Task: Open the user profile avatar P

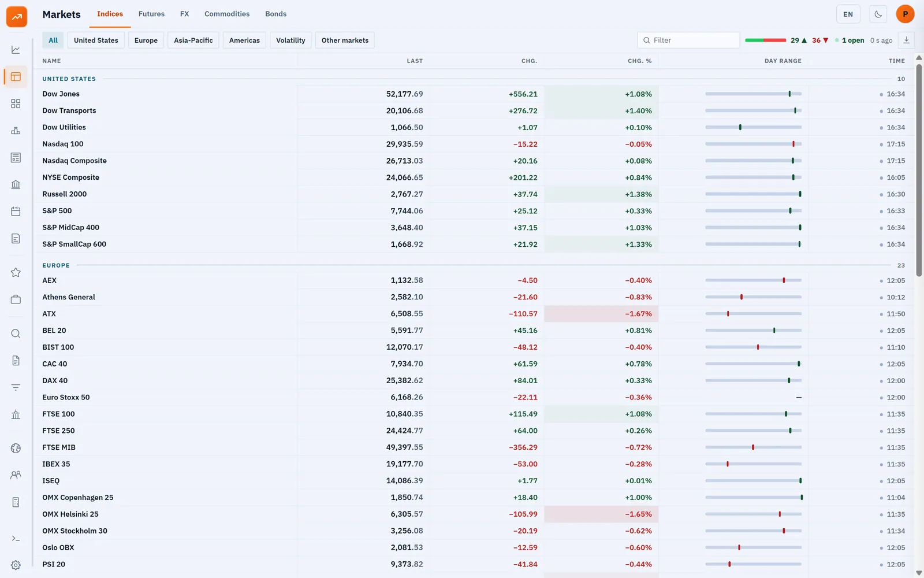Action: click(x=906, y=14)
